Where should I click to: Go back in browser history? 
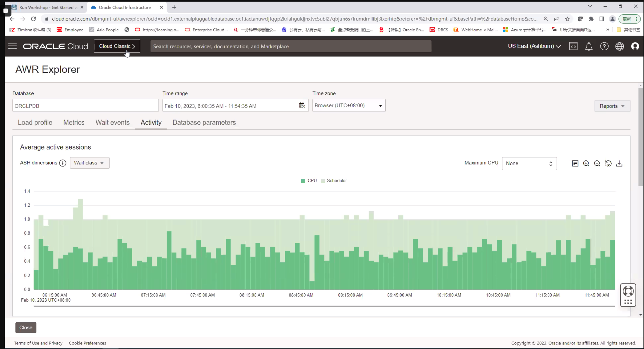(x=12, y=19)
